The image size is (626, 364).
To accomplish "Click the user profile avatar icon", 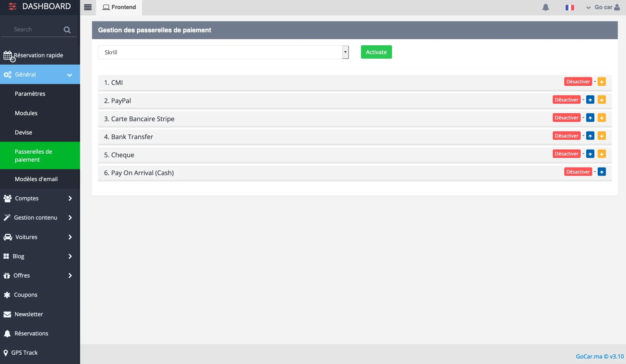I will coord(617,7).
